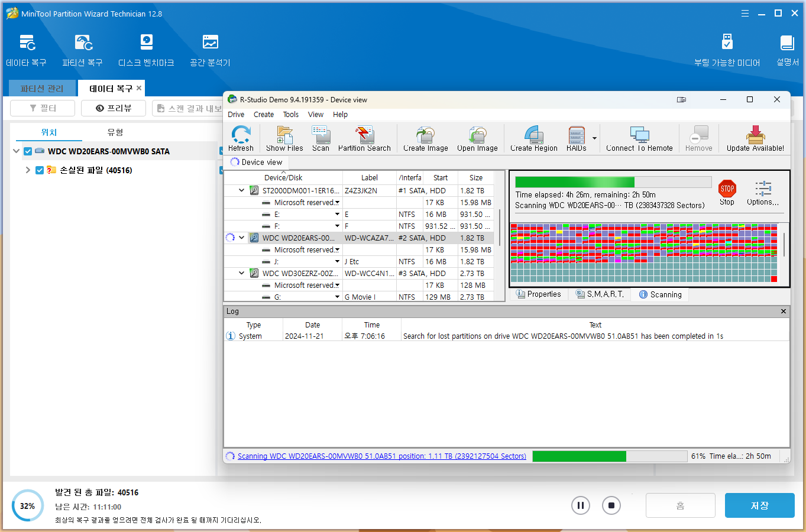Open dropdown arrow for G: partition
Viewport: 806px width, 532px height.
coord(337,297)
